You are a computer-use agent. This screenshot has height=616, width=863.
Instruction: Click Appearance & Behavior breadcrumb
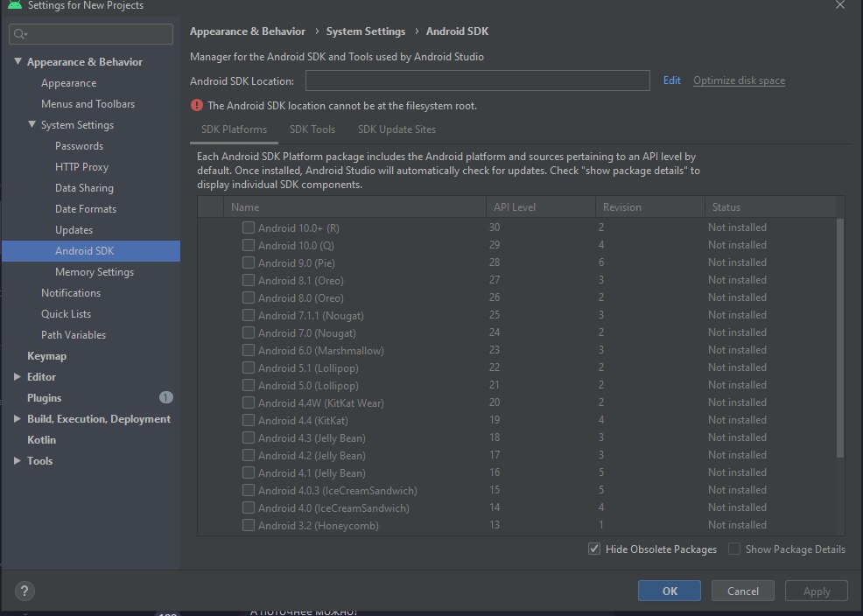247,31
